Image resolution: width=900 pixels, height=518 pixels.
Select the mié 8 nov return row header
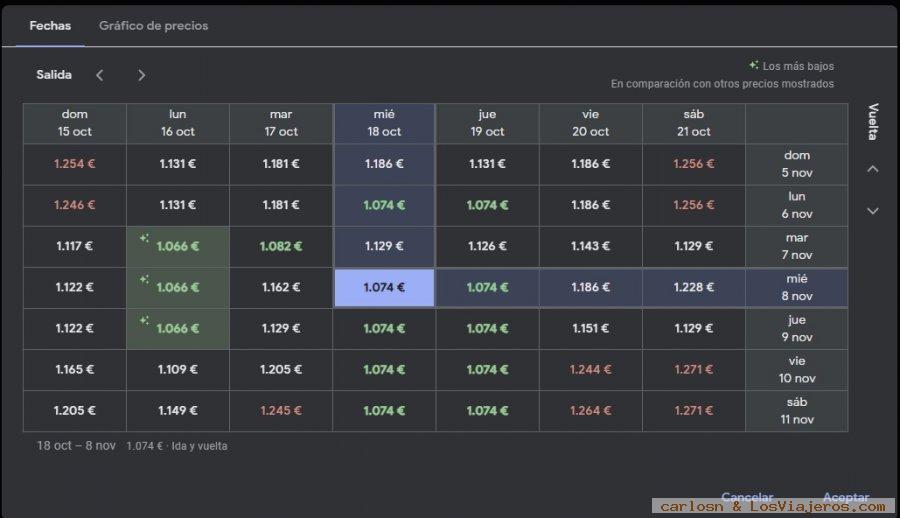click(797, 288)
